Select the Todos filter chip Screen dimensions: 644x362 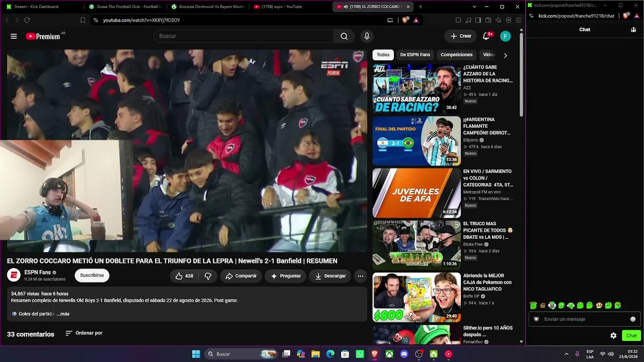click(x=383, y=55)
